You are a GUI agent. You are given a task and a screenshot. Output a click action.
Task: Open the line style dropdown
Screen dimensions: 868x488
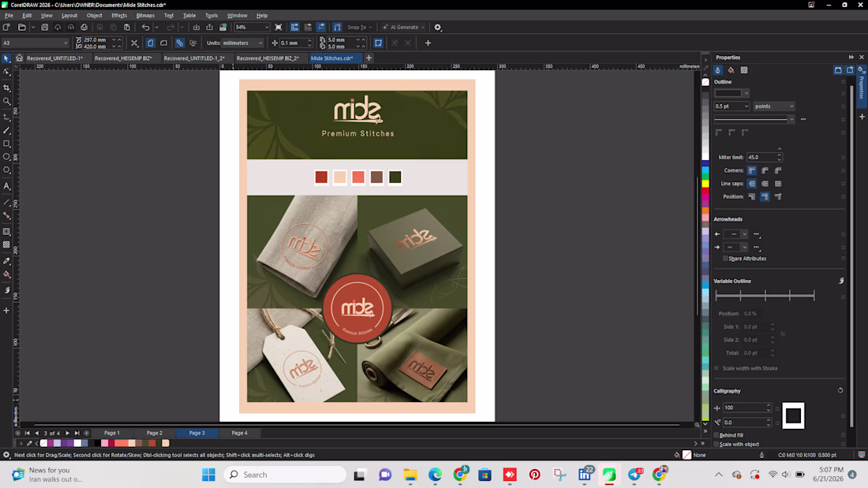791,119
